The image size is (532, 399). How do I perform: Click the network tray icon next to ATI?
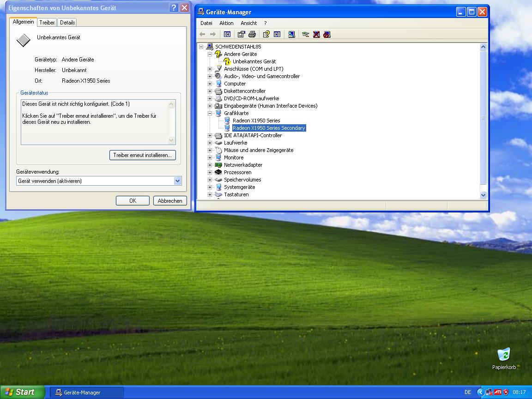point(489,392)
